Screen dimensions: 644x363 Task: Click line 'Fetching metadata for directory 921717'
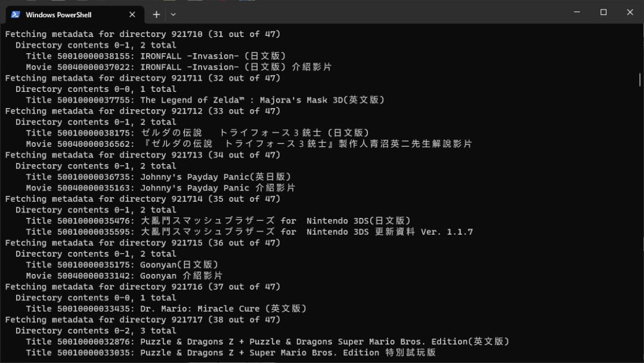[143, 320]
